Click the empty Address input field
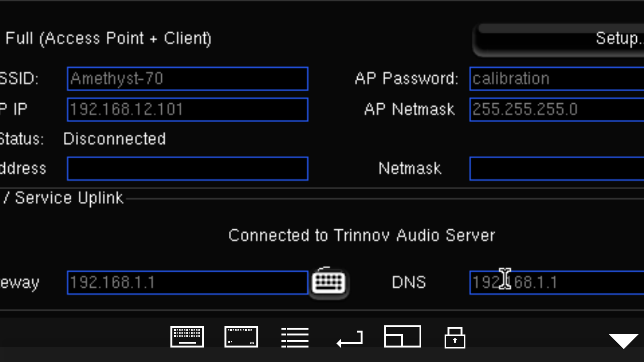The height and width of the screenshot is (362, 644). [x=187, y=168]
